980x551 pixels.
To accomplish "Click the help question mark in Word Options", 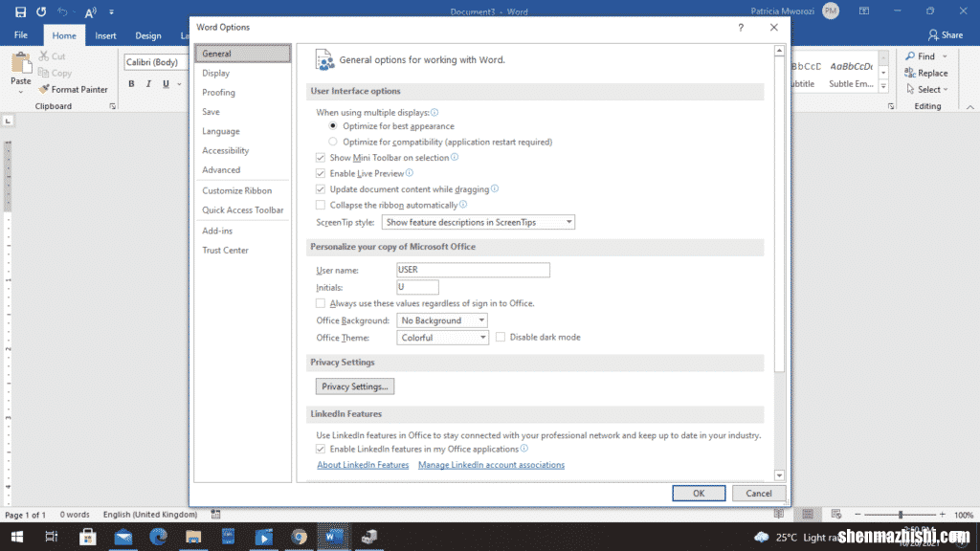I will coord(741,28).
